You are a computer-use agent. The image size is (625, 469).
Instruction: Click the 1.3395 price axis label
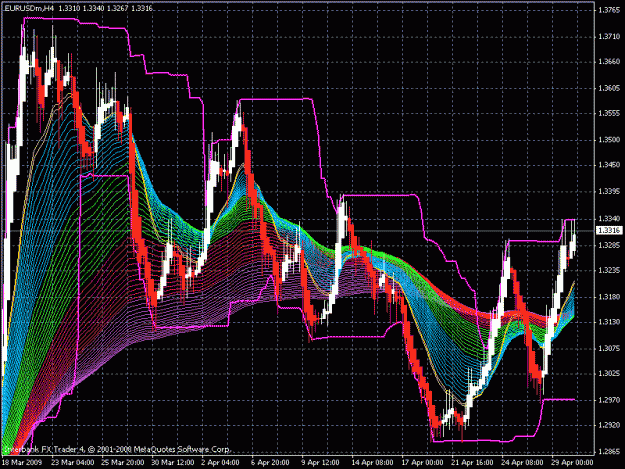pos(609,192)
